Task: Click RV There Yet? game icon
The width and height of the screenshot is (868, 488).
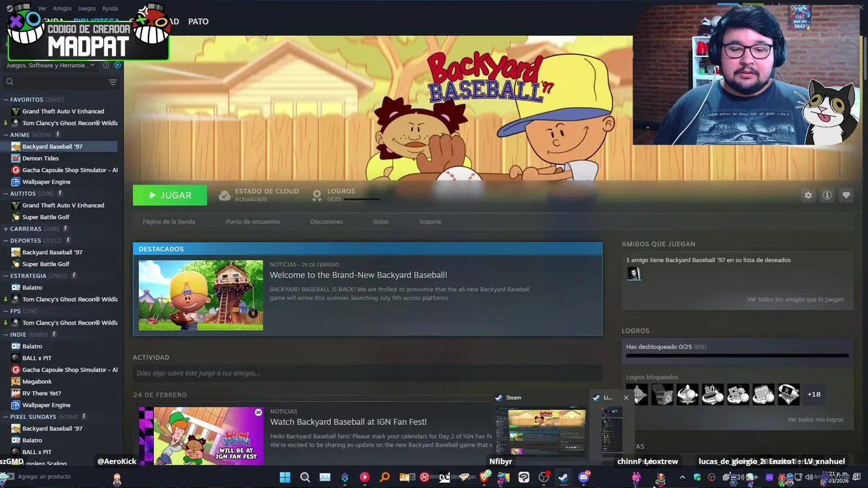Action: 16,393
